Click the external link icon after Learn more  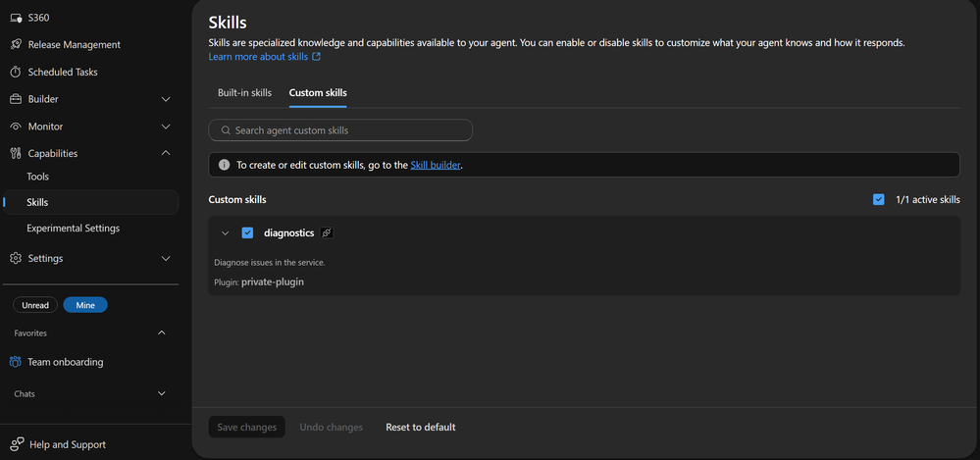pyautogui.click(x=316, y=57)
